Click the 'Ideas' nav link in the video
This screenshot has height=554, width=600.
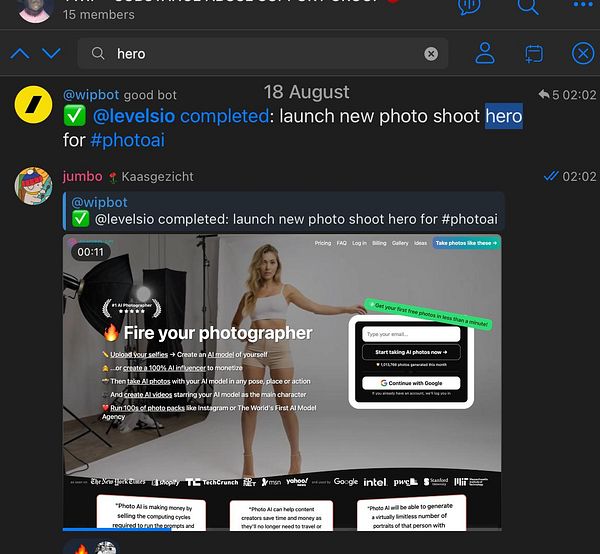pos(420,243)
